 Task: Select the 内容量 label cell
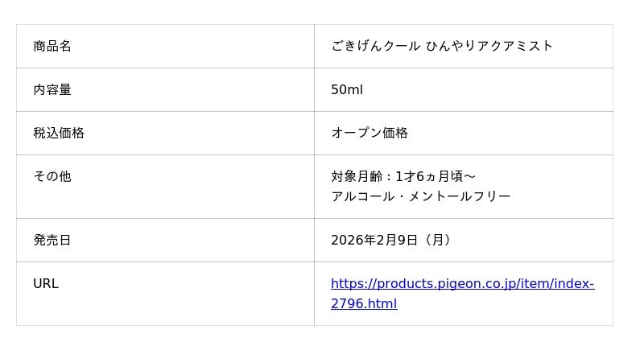click(52, 89)
